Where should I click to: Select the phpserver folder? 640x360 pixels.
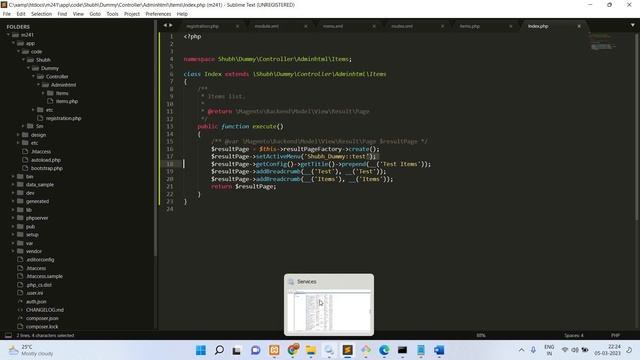click(x=37, y=218)
